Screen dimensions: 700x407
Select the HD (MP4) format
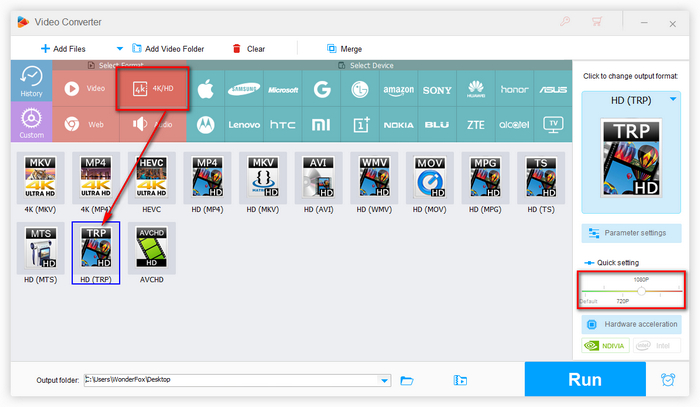[207, 183]
